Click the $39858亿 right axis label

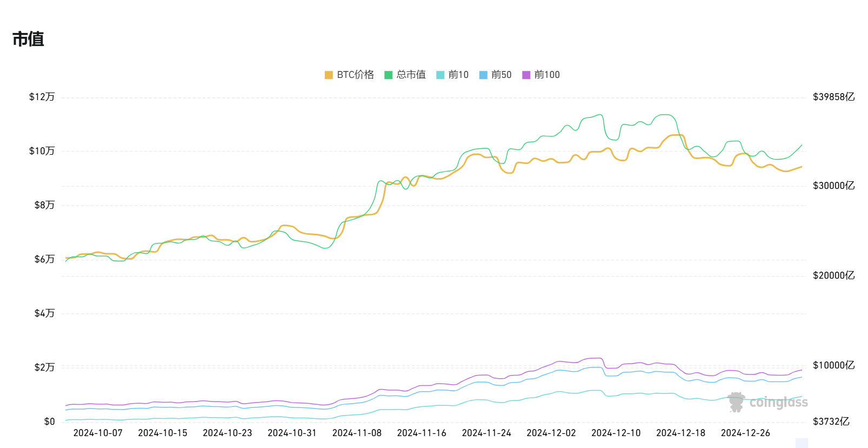834,97
